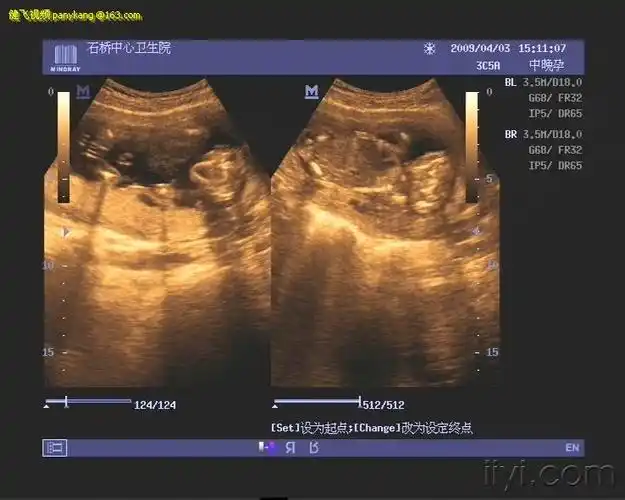This screenshot has height=500, width=625.
Task: Click the right grayscale color bar
Action: point(472,145)
